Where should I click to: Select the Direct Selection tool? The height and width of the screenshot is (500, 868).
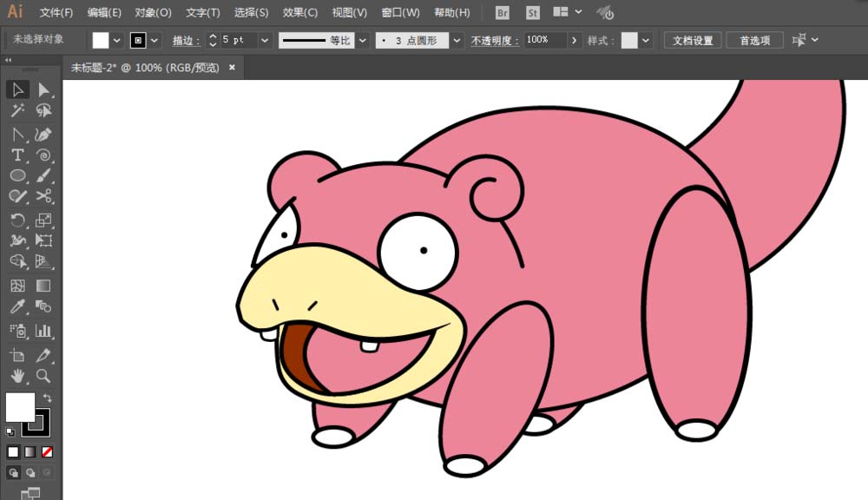(x=43, y=89)
